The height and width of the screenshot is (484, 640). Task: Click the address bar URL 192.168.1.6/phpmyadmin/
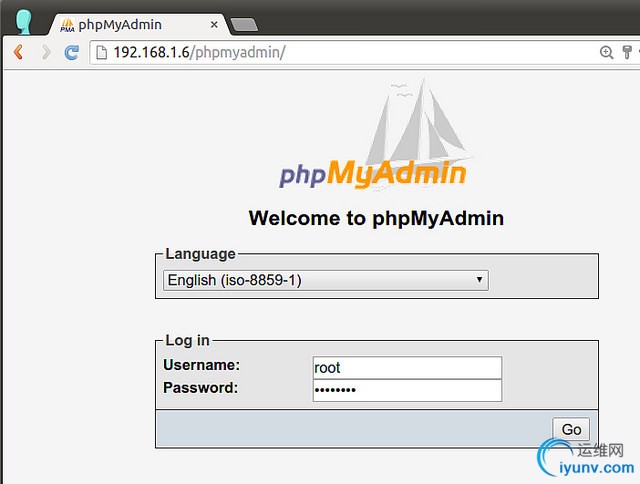(199, 52)
